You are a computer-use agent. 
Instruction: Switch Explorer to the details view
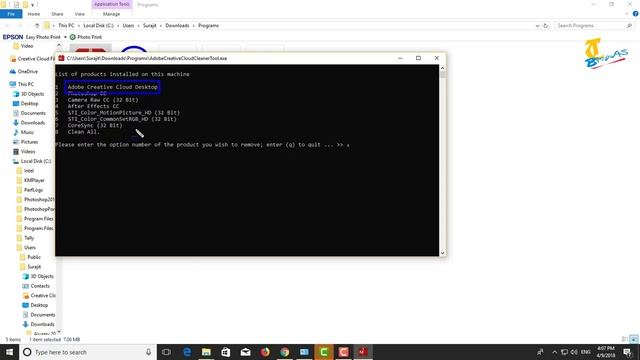[x=625, y=339]
